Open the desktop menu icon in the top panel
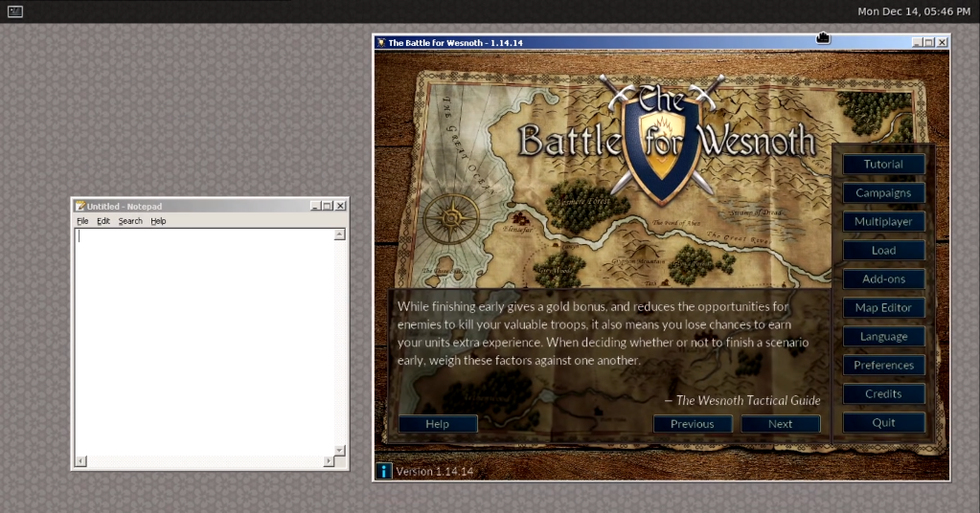Screen dimensions: 980x513 15,11
